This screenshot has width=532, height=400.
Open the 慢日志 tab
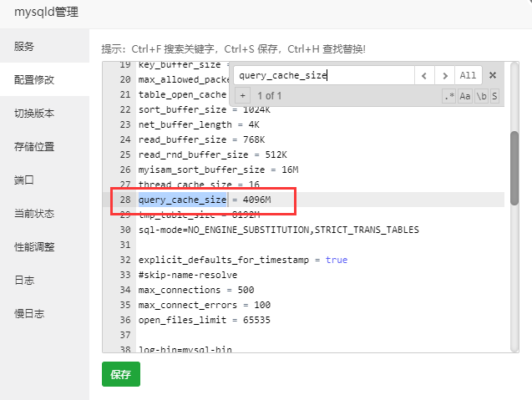[x=44, y=313]
